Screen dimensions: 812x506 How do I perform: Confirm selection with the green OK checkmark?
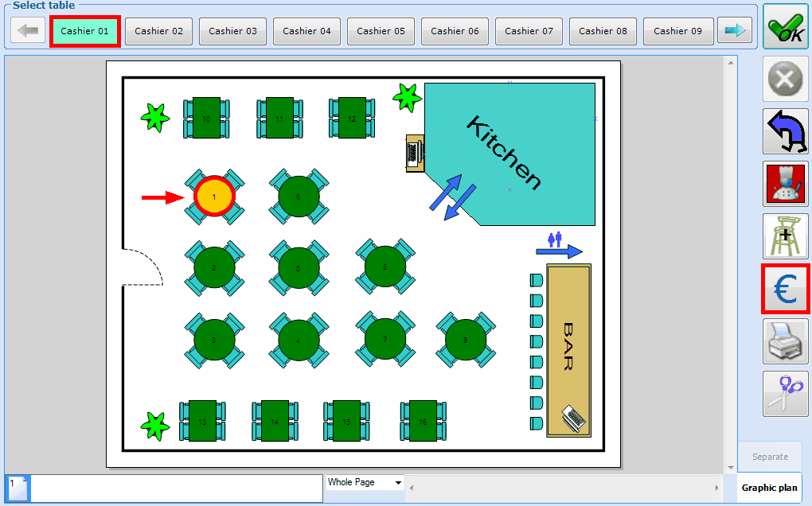tap(785, 26)
